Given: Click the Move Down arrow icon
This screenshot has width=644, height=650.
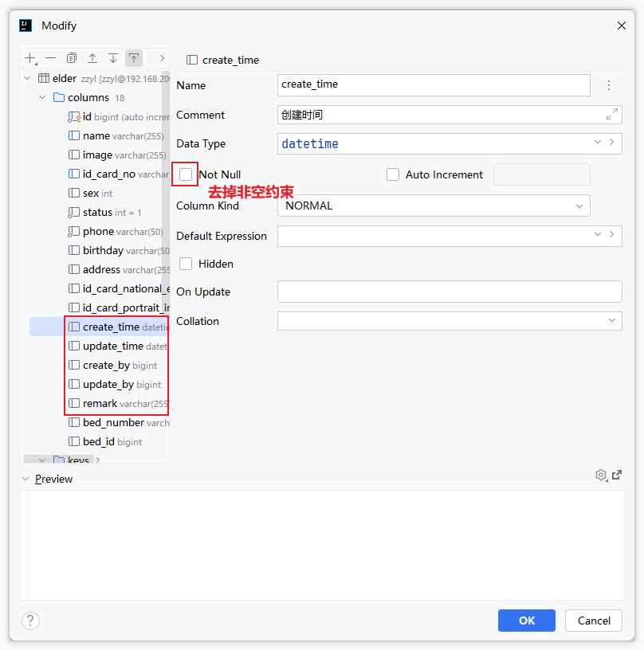Looking at the screenshot, I should (113, 58).
